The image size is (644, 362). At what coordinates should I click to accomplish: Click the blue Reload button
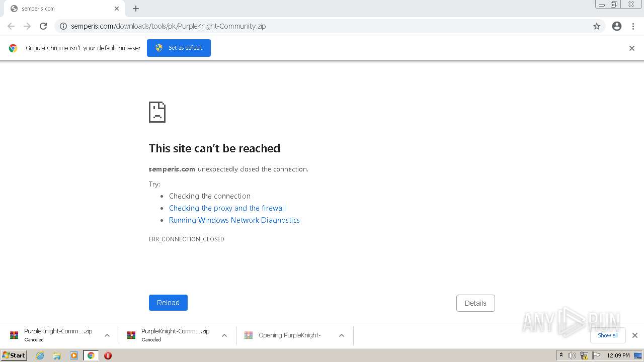[168, 303]
